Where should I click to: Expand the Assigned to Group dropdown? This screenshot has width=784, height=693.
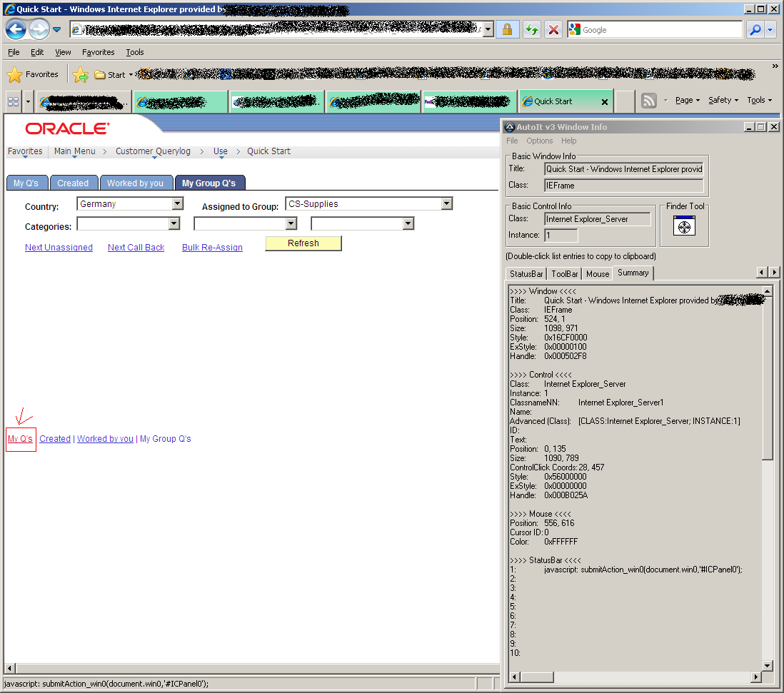pyautogui.click(x=446, y=204)
